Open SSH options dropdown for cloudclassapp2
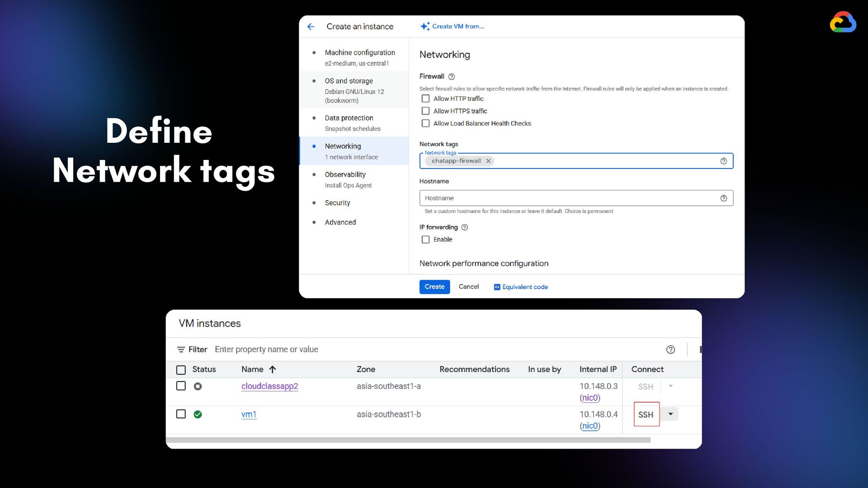The height and width of the screenshot is (488, 868). coord(670,386)
